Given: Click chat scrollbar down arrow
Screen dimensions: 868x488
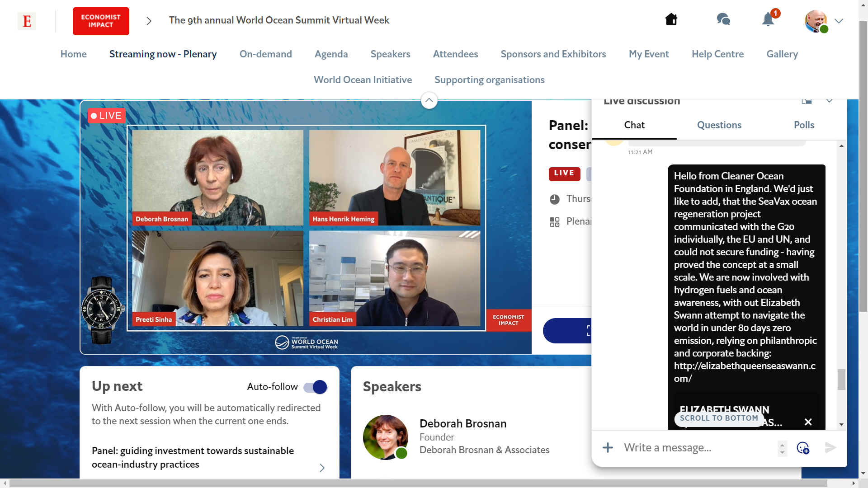Looking at the screenshot, I should pyautogui.click(x=841, y=424).
